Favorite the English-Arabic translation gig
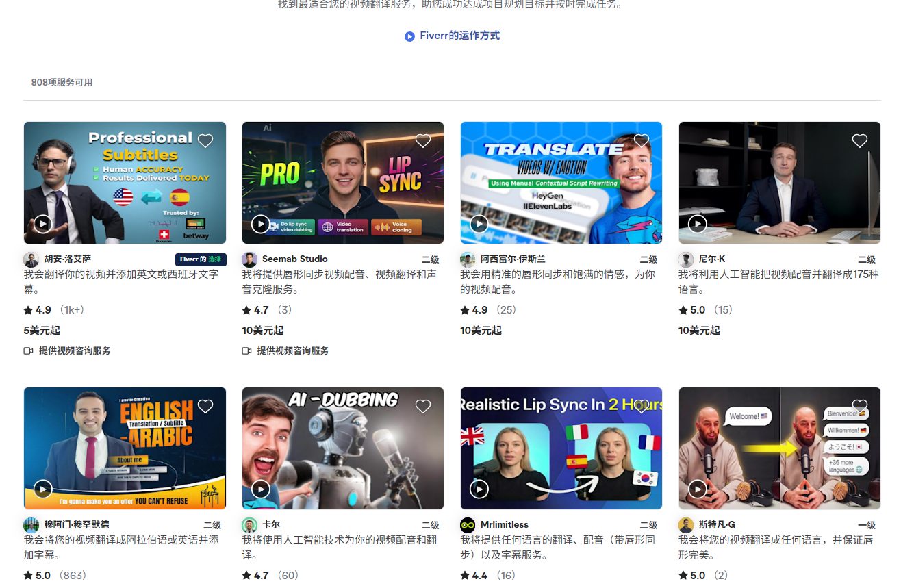Screen dimensions: 914x588 [205, 407]
